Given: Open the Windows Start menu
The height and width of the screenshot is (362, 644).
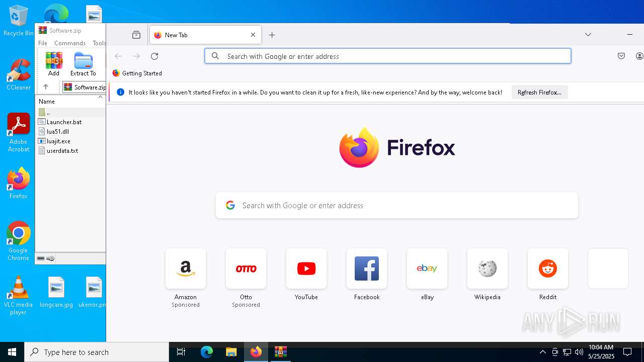Looking at the screenshot, I should (x=12, y=352).
